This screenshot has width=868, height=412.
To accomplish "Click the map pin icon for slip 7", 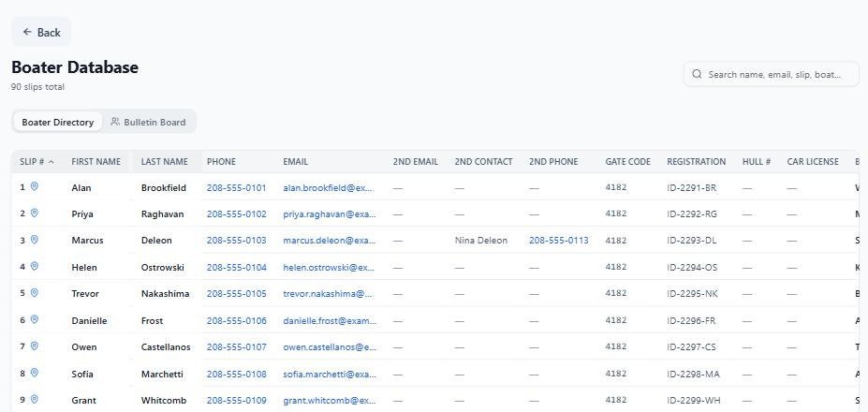I will (x=34, y=346).
